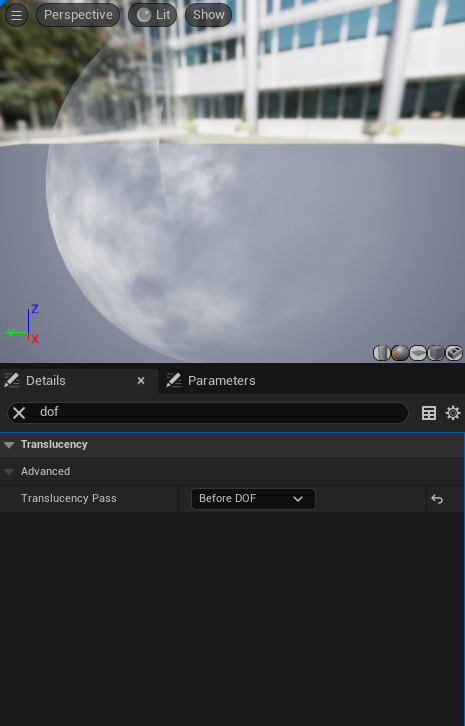Open the viewport hamburger options menu
Image resolution: width=465 pixels, height=726 pixels.
coord(16,15)
